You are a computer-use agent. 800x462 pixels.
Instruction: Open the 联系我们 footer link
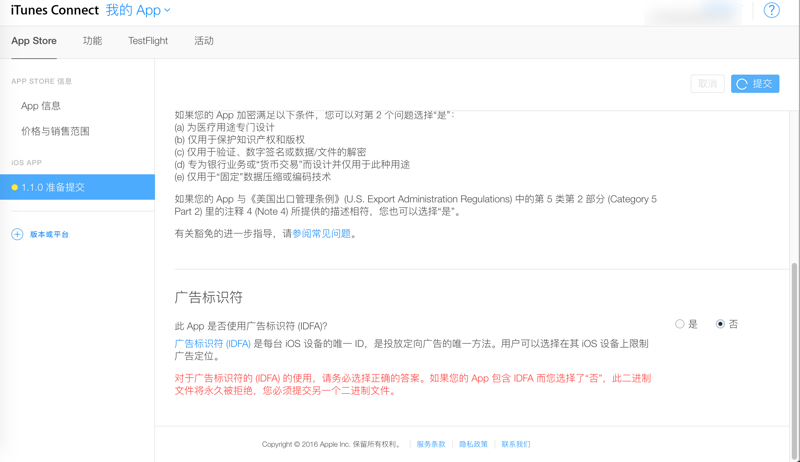tap(515, 444)
